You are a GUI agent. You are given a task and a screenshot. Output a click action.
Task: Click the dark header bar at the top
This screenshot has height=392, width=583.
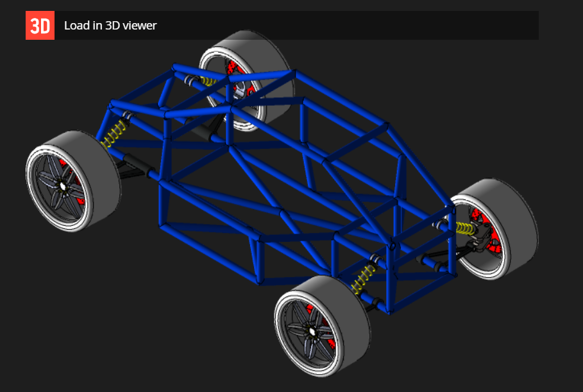385,26
